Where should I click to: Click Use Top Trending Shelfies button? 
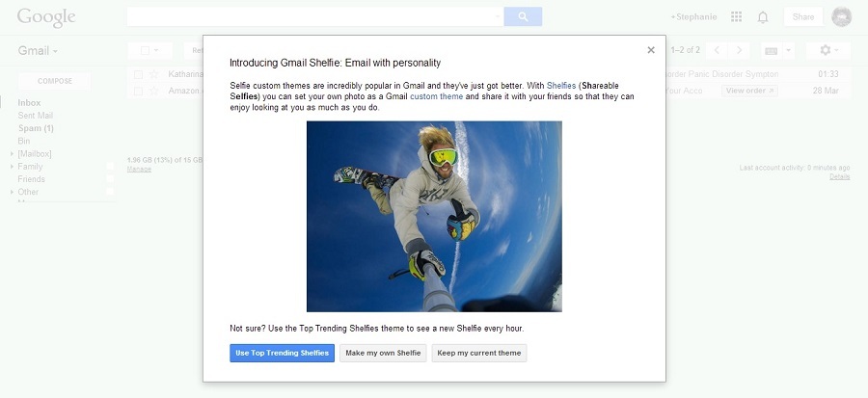click(282, 353)
